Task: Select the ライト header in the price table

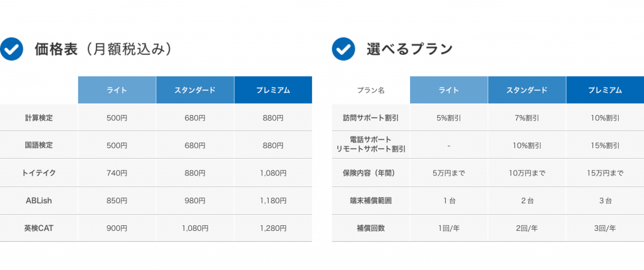Action: tap(117, 90)
